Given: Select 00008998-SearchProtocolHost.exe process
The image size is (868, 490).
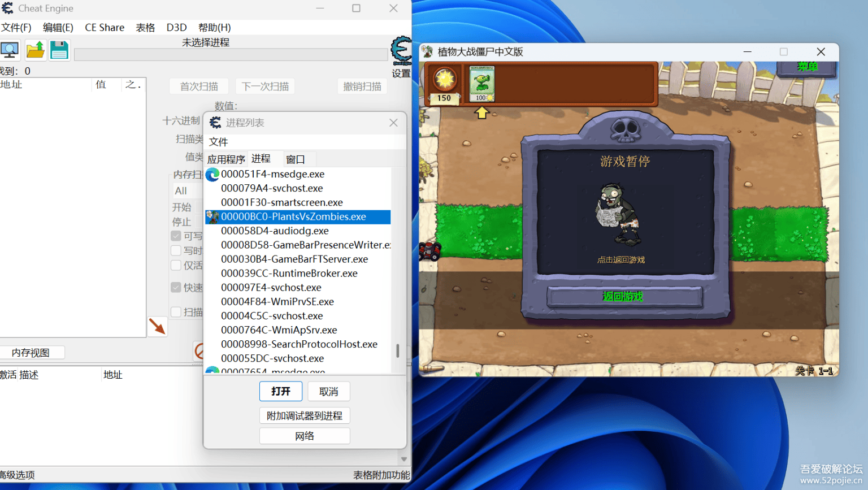Looking at the screenshot, I should tap(298, 344).
